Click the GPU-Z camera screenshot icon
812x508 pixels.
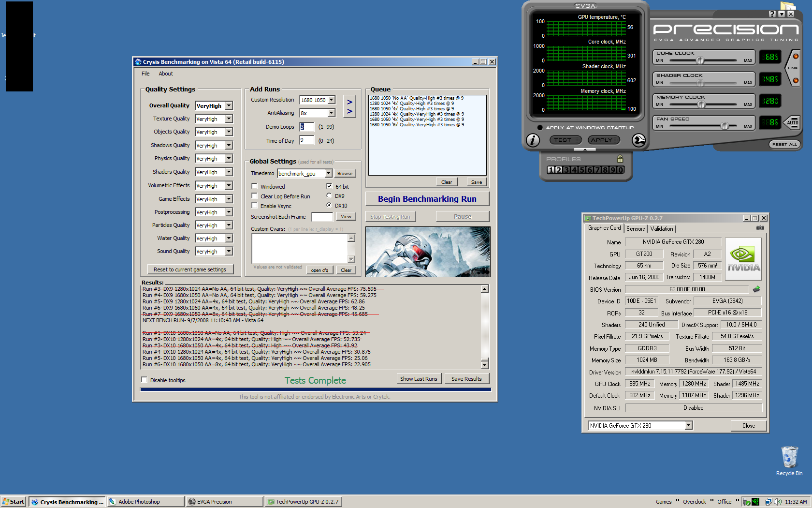tap(760, 228)
